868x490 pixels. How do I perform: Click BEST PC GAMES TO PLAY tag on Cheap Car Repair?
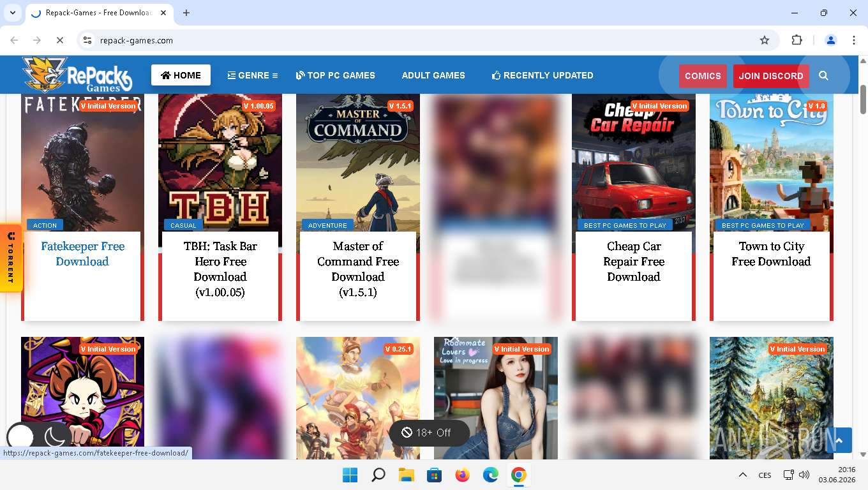point(625,225)
